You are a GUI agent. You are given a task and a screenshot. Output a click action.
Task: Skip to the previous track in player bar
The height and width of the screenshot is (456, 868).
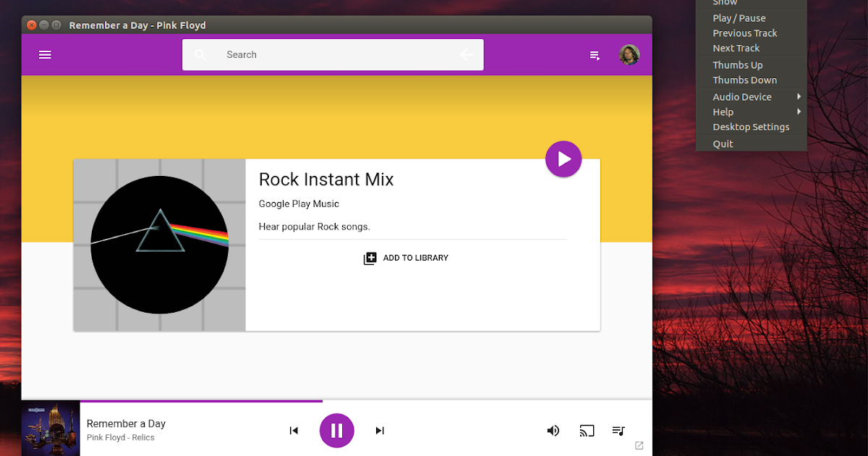[294, 431]
